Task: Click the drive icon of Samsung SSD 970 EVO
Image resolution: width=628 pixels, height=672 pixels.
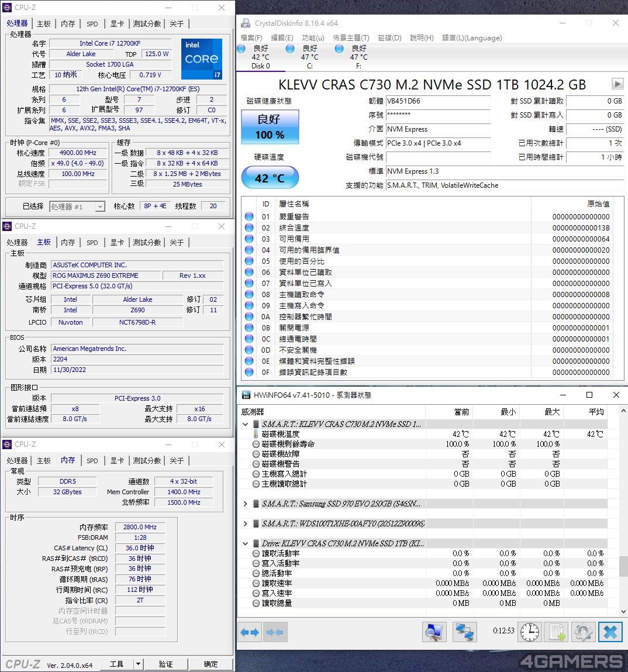Action: pyautogui.click(x=256, y=504)
